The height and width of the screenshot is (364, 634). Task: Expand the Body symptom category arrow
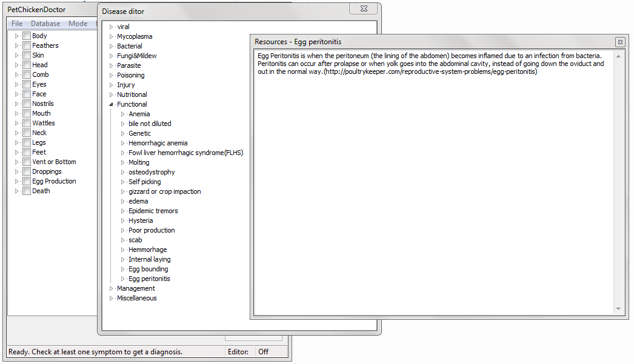click(17, 36)
